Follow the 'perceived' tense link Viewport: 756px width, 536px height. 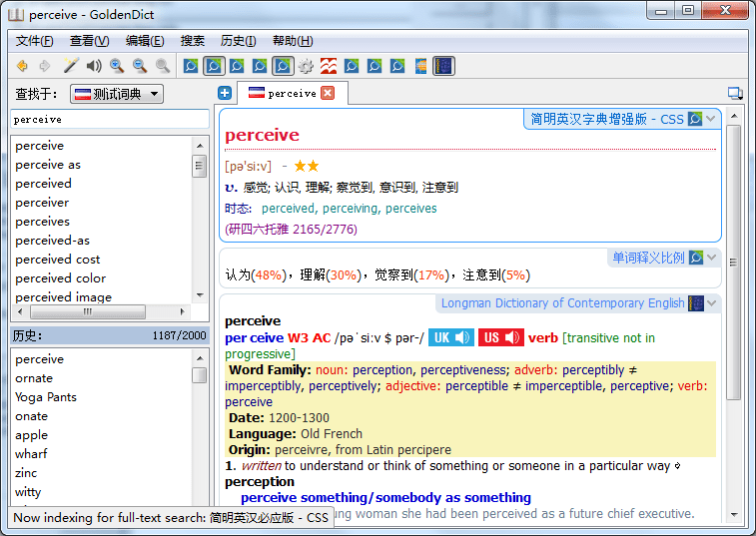288,209
